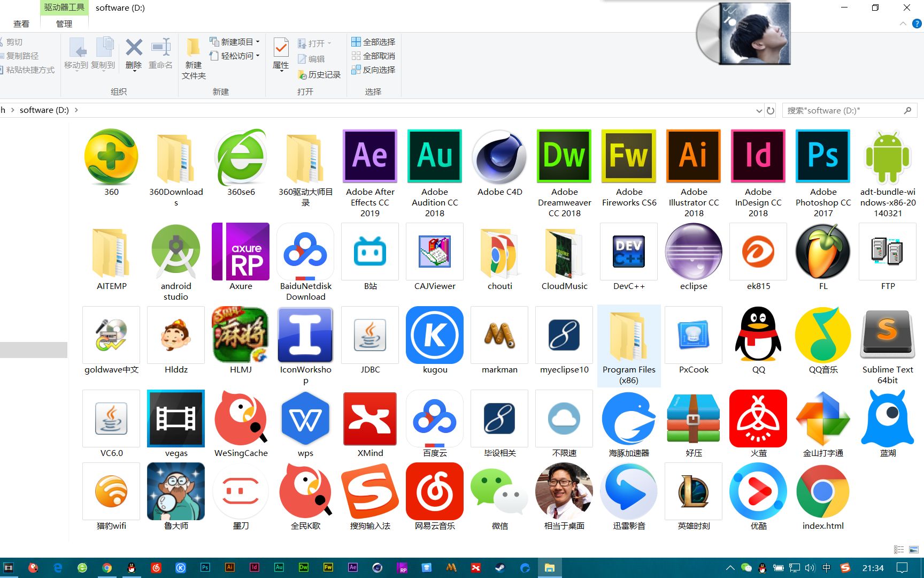Screen dimensions: 924x578
Task: Select the 英雄时刻 League icon
Action: click(694, 491)
